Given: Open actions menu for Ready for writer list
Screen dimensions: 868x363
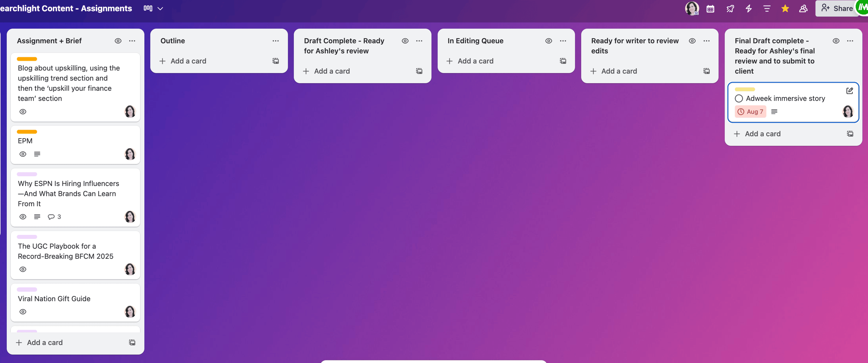Looking at the screenshot, I should coord(706,41).
